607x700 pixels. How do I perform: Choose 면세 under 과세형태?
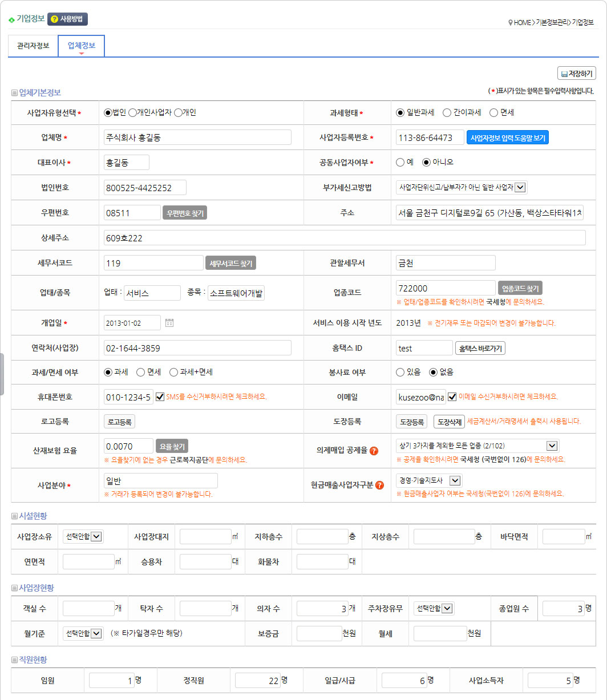coord(494,112)
